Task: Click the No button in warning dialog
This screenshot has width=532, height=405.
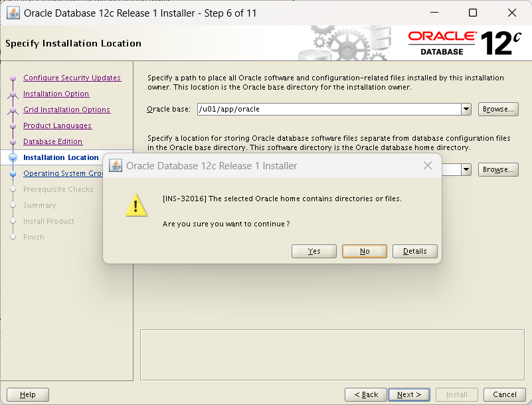Action: point(365,251)
